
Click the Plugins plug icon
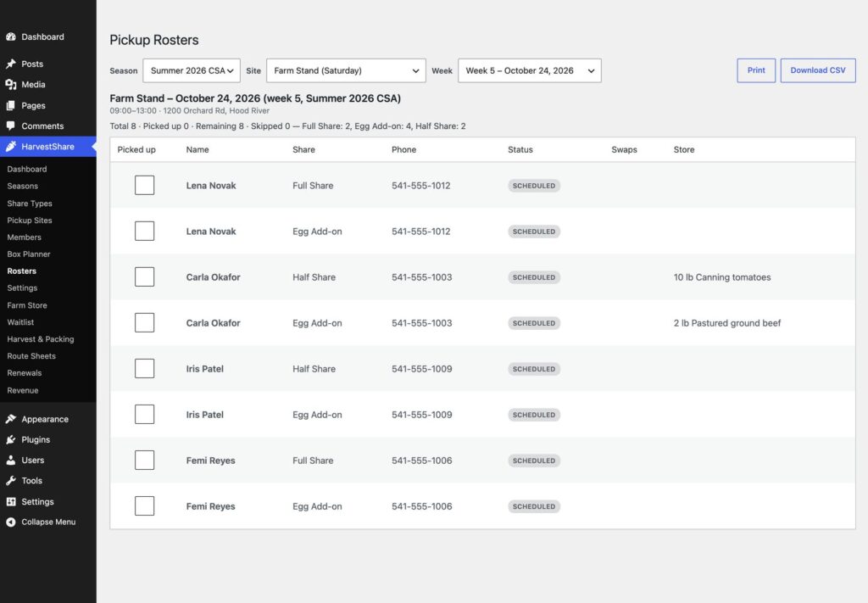point(10,439)
